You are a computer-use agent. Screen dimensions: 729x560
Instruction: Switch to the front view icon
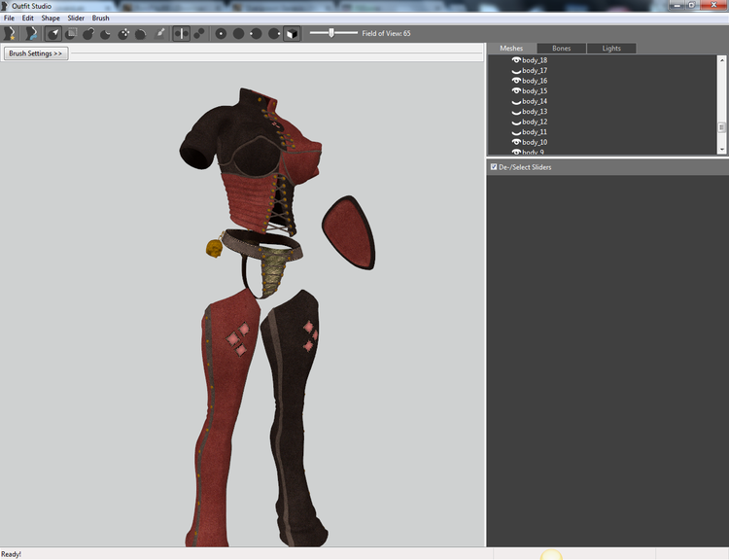[x=221, y=33]
